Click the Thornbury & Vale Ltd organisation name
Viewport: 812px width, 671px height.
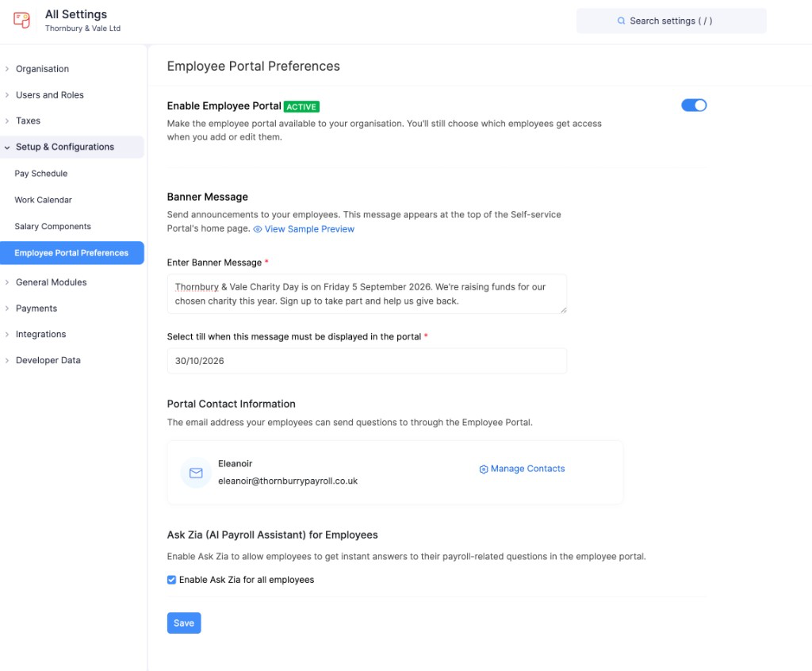[x=82, y=29]
